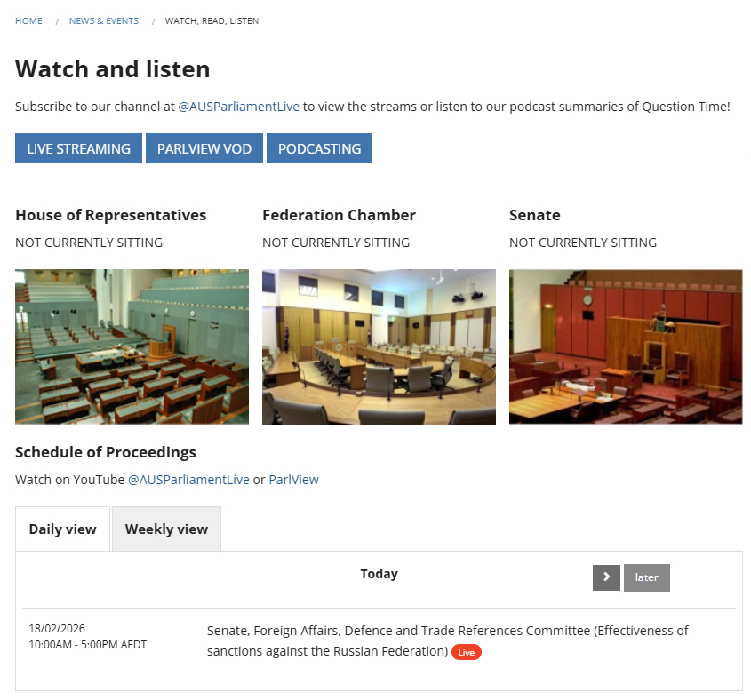Click the red Live badge
Image resolution: width=751 pixels, height=700 pixels.
466,652
